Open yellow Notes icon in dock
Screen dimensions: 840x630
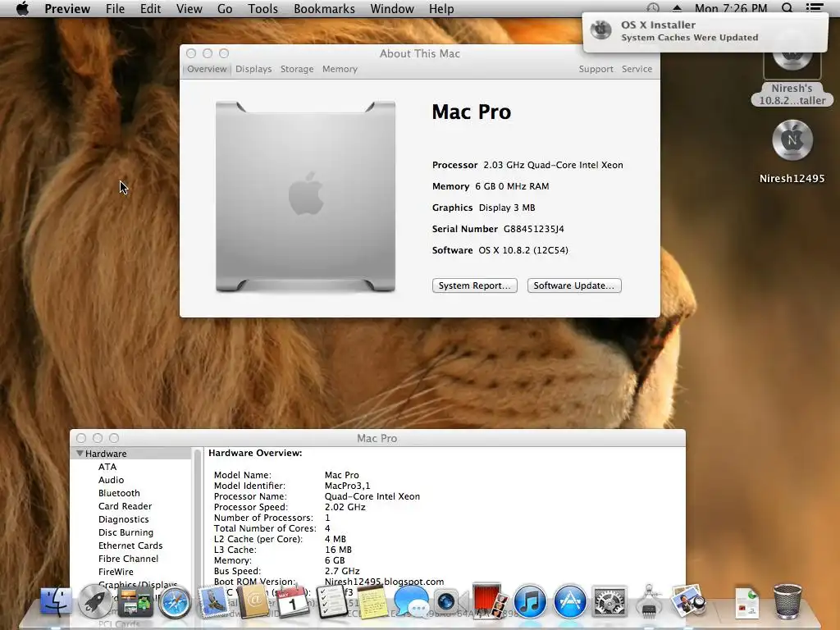[372, 601]
